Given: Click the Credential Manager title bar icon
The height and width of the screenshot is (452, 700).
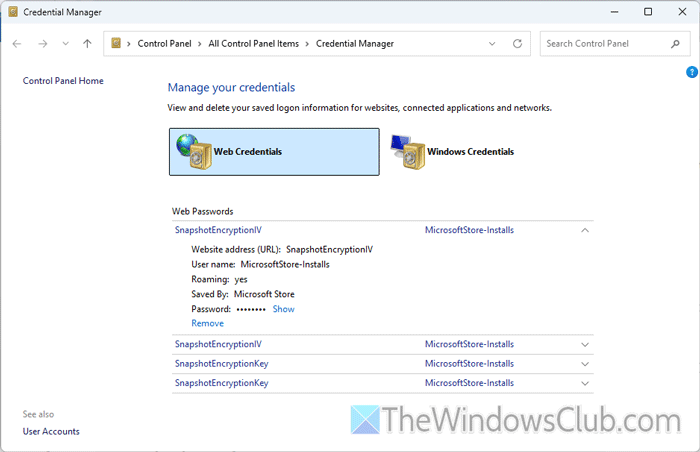Looking at the screenshot, I should pos(13,12).
